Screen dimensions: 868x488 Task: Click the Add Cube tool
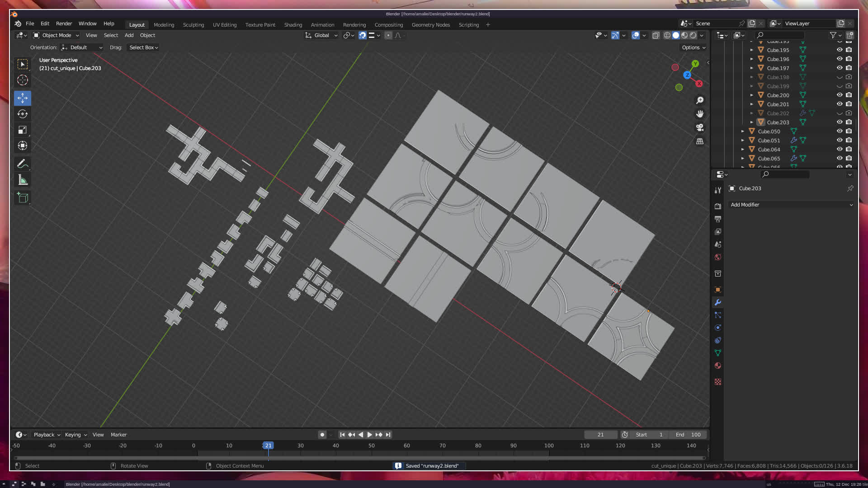23,198
